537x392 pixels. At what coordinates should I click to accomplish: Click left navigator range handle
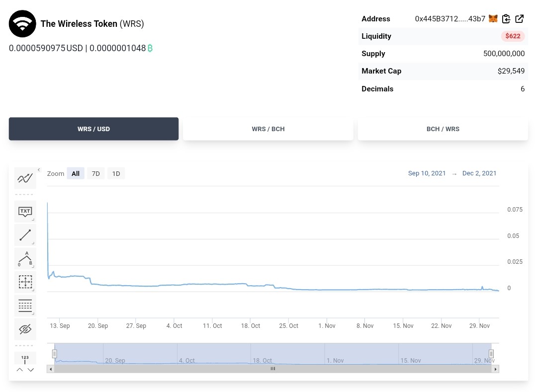click(x=55, y=354)
